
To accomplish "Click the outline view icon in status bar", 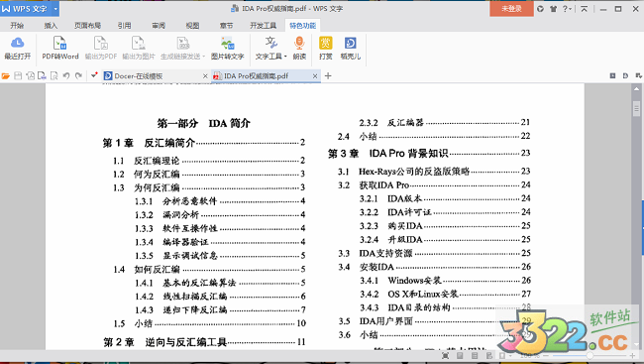I will (x=475, y=355).
